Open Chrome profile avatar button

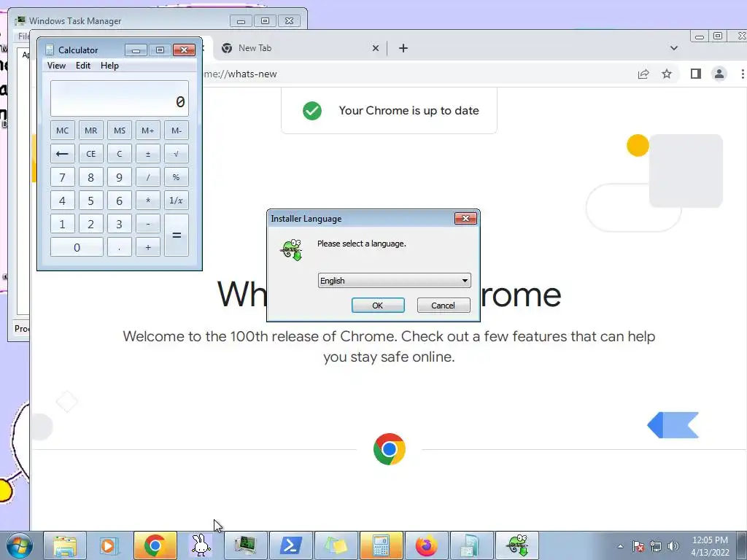tap(719, 74)
